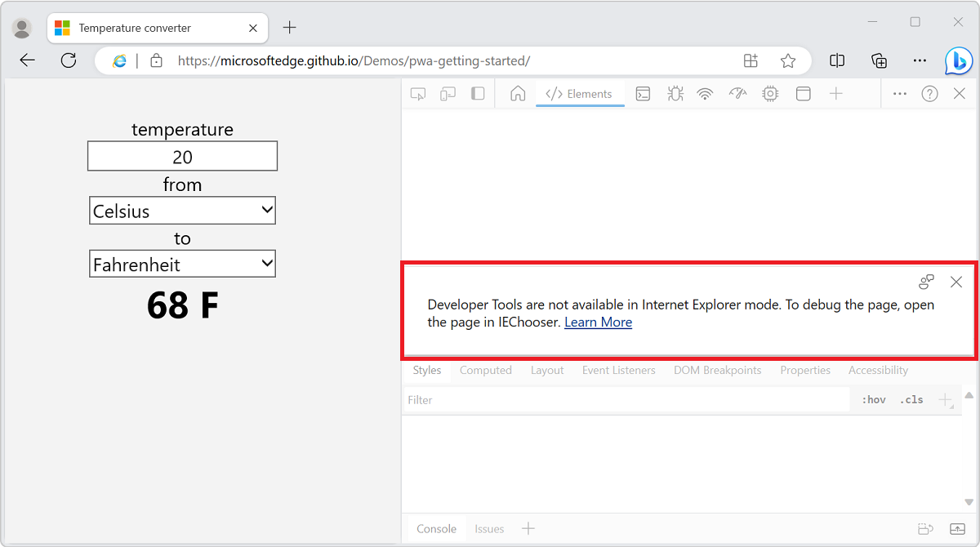
Task: Add more tools with the plus icon
Action: (x=836, y=93)
